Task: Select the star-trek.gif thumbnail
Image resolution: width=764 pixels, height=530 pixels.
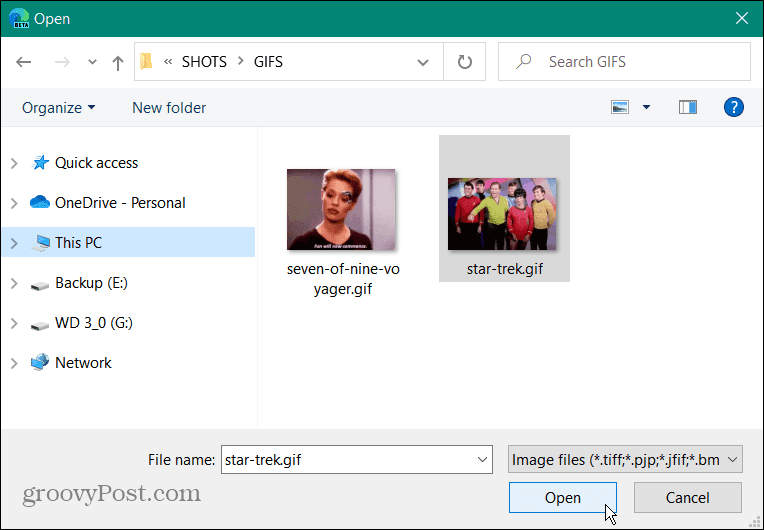Action: click(x=502, y=214)
